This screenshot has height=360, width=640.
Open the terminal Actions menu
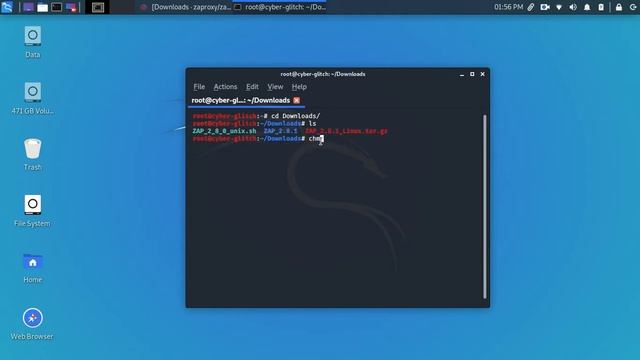pyautogui.click(x=225, y=87)
